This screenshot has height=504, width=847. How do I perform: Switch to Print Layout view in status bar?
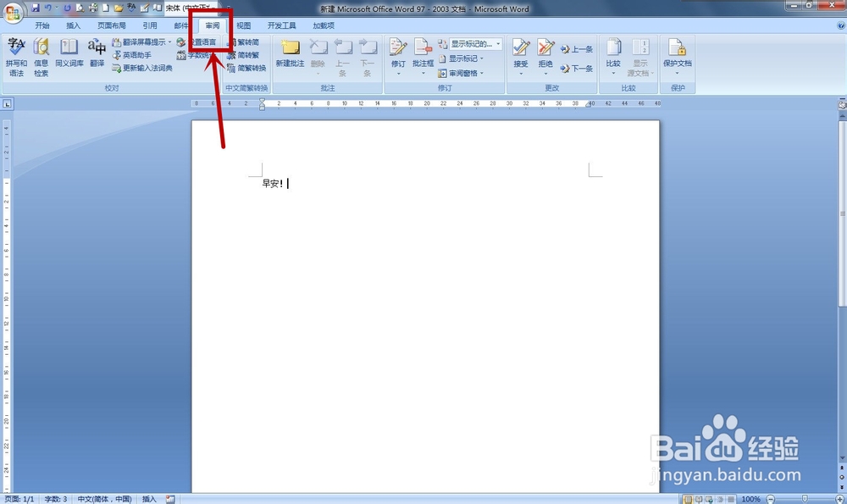(688, 499)
